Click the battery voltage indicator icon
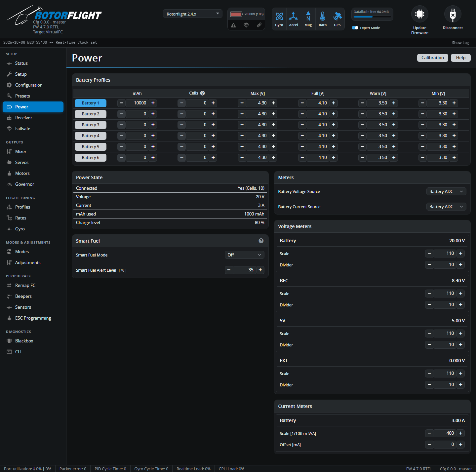Image resolution: width=476 pixels, height=472 pixels. [236, 14]
